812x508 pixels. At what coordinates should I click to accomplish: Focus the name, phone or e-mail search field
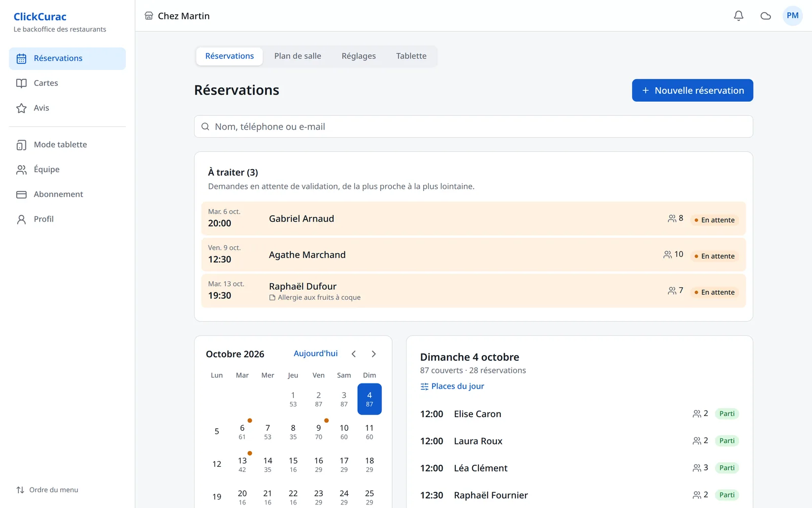[x=473, y=126]
